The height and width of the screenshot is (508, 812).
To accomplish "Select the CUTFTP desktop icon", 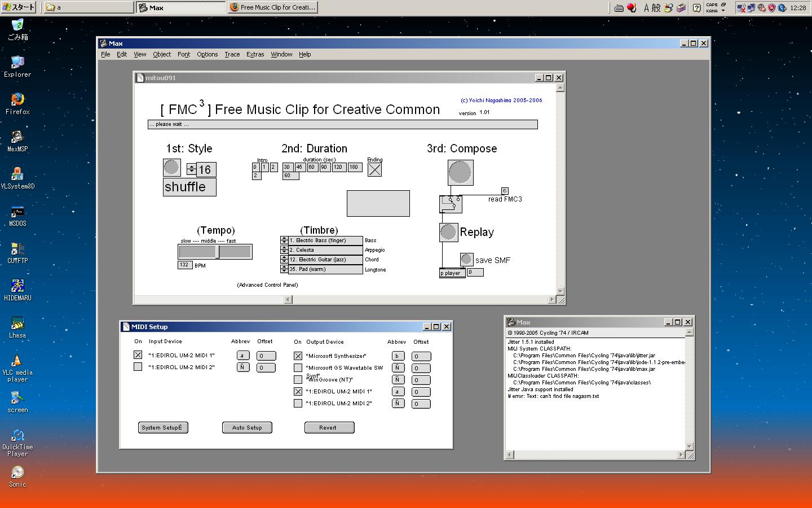I will (x=17, y=253).
